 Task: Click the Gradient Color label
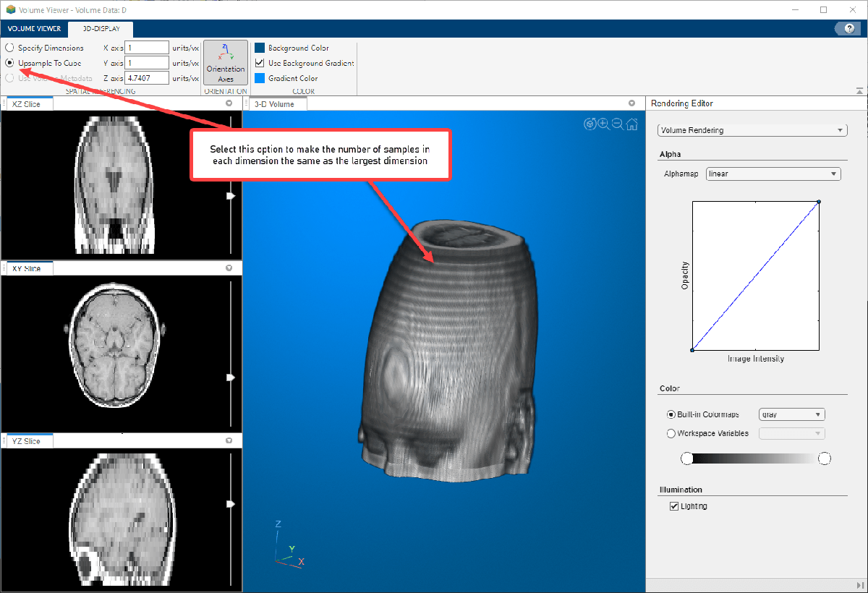point(293,78)
